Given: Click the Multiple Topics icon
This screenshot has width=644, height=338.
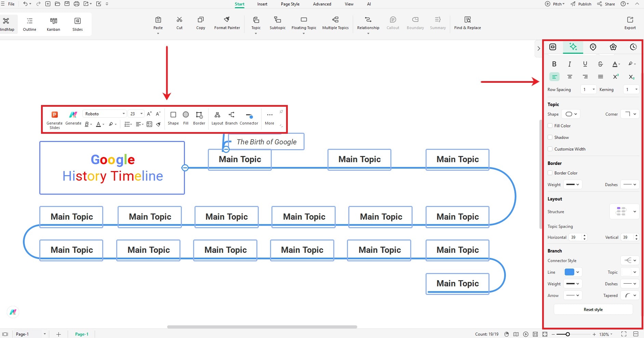Looking at the screenshot, I should tap(335, 20).
